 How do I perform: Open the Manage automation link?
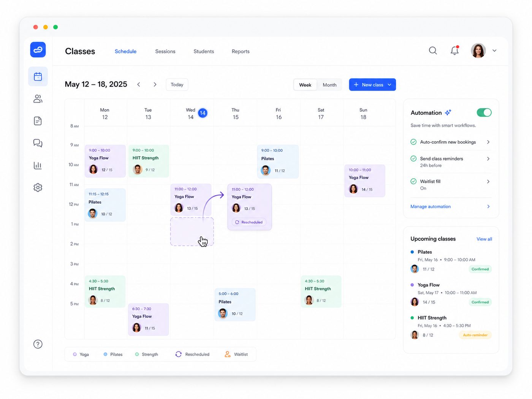431,207
